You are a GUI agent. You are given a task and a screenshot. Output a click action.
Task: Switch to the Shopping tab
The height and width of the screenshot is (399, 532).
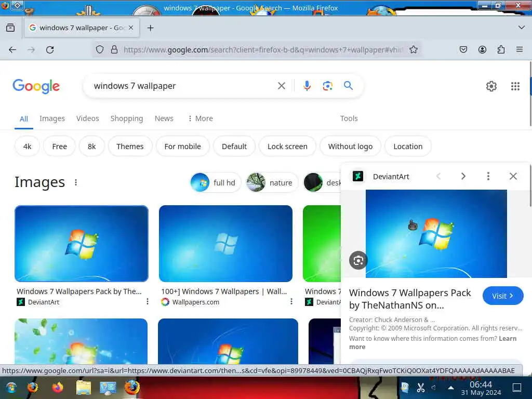tap(127, 118)
